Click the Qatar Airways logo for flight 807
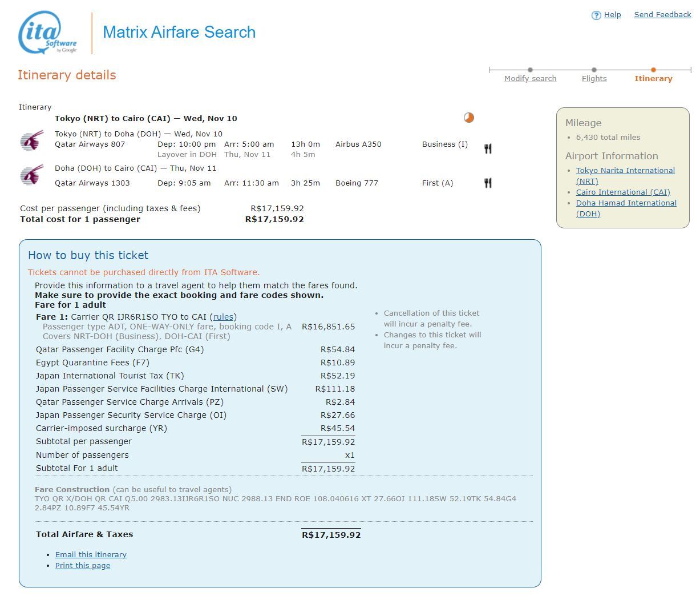 (x=32, y=141)
